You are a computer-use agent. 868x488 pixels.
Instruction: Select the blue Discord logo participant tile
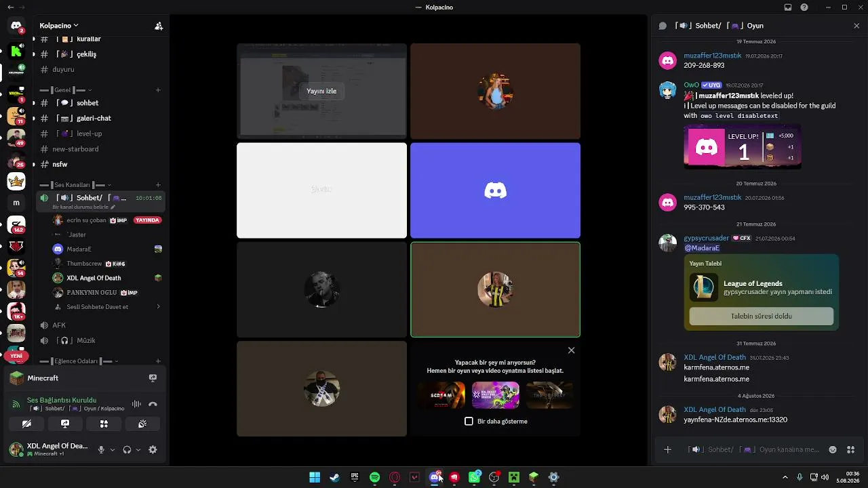pyautogui.click(x=495, y=190)
